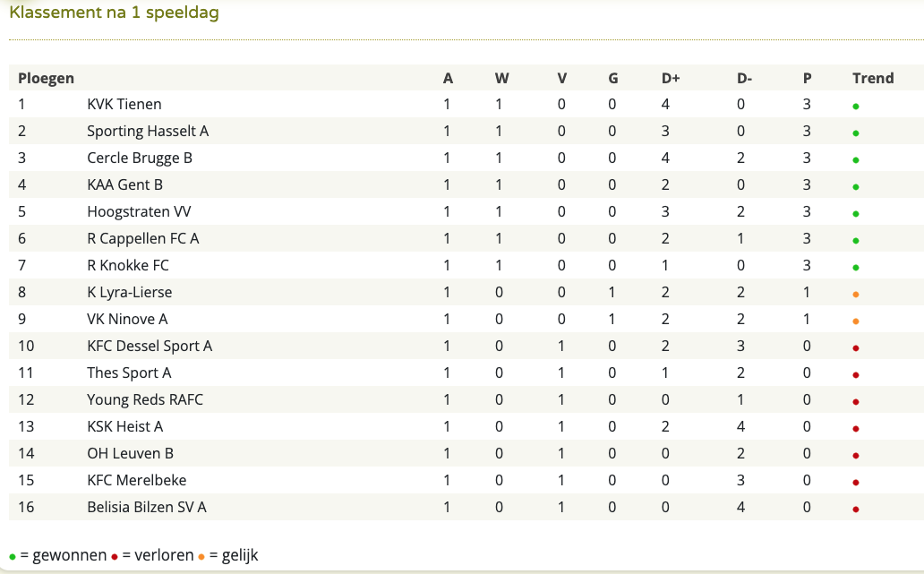
Task: Click the Klassement na 1 speeldag heading
Action: point(115,13)
